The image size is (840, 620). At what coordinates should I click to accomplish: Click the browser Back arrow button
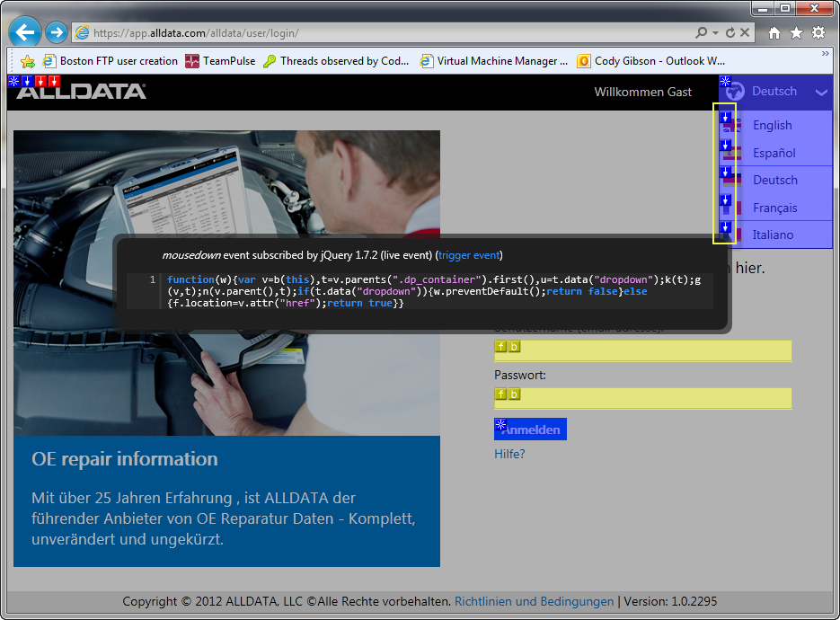pyautogui.click(x=25, y=33)
